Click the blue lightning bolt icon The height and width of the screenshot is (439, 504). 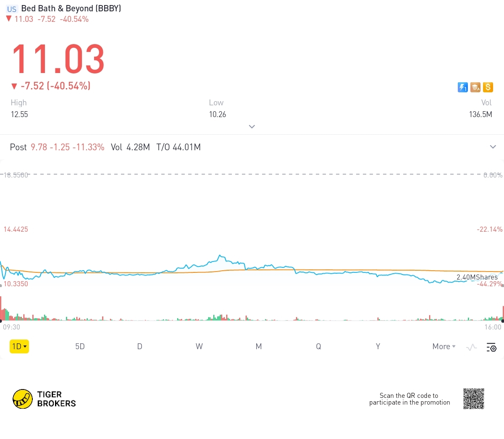click(x=462, y=87)
